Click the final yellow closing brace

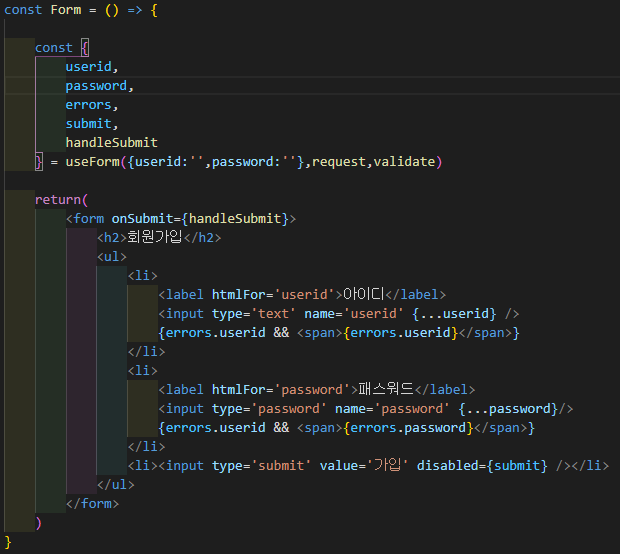(x=8, y=542)
